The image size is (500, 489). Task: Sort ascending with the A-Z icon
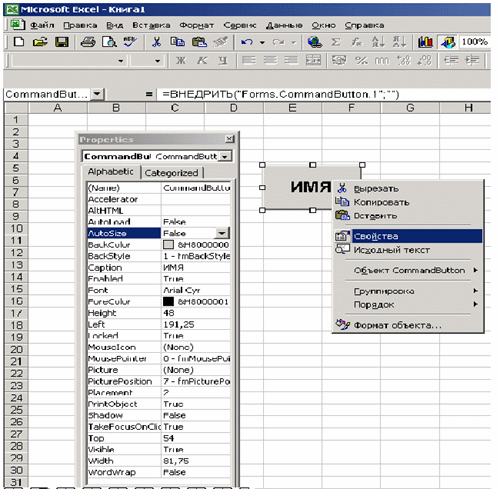(378, 42)
